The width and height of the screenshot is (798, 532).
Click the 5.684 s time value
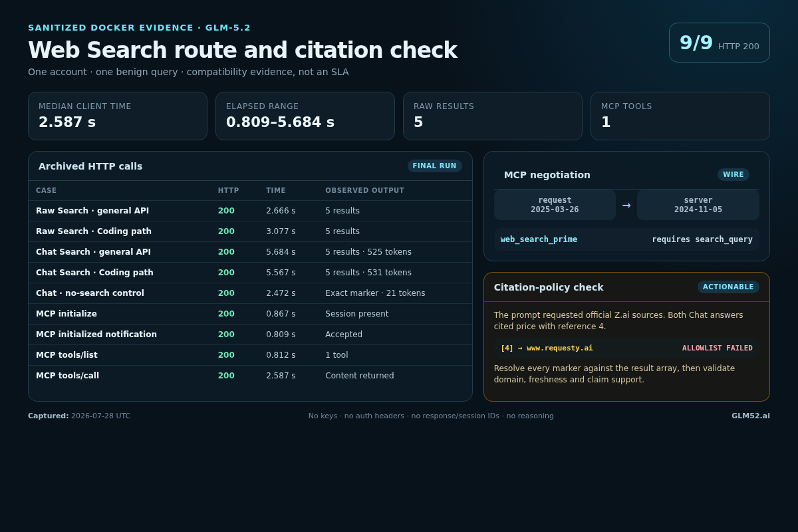point(281,252)
